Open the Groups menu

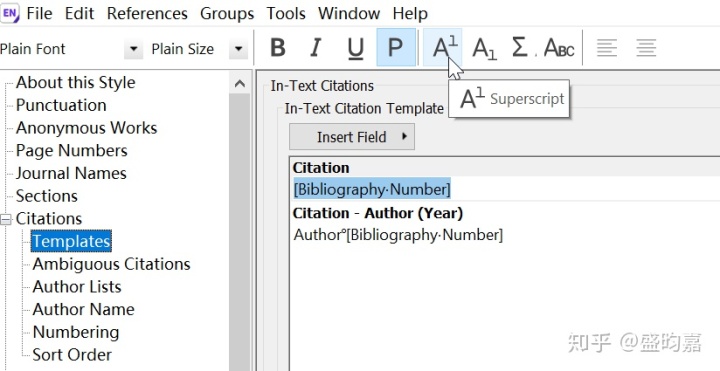click(x=227, y=13)
